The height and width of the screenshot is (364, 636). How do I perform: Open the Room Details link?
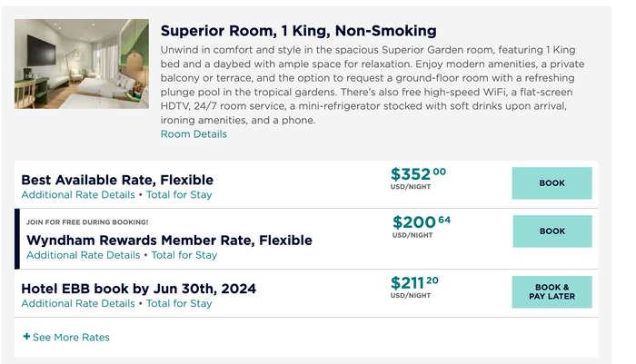[194, 134]
